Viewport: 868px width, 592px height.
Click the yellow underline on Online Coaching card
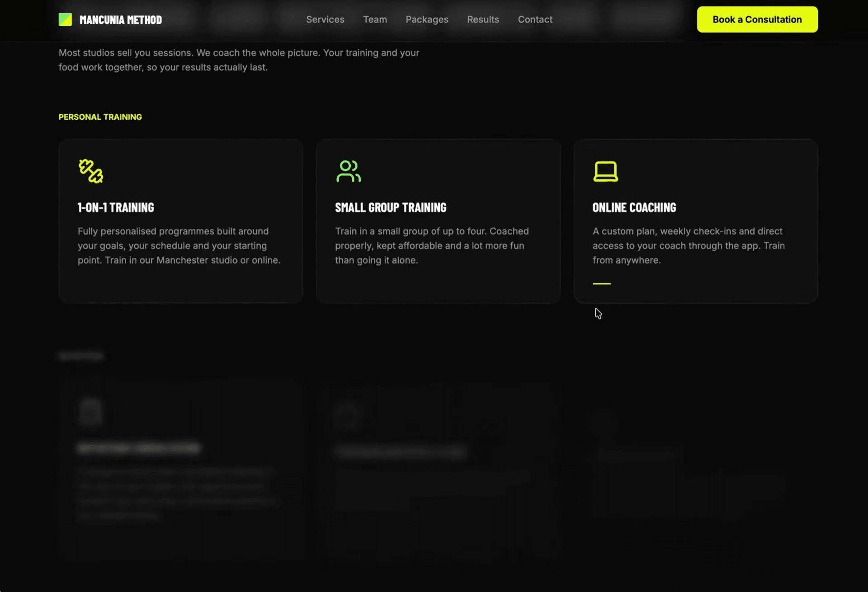(x=602, y=284)
